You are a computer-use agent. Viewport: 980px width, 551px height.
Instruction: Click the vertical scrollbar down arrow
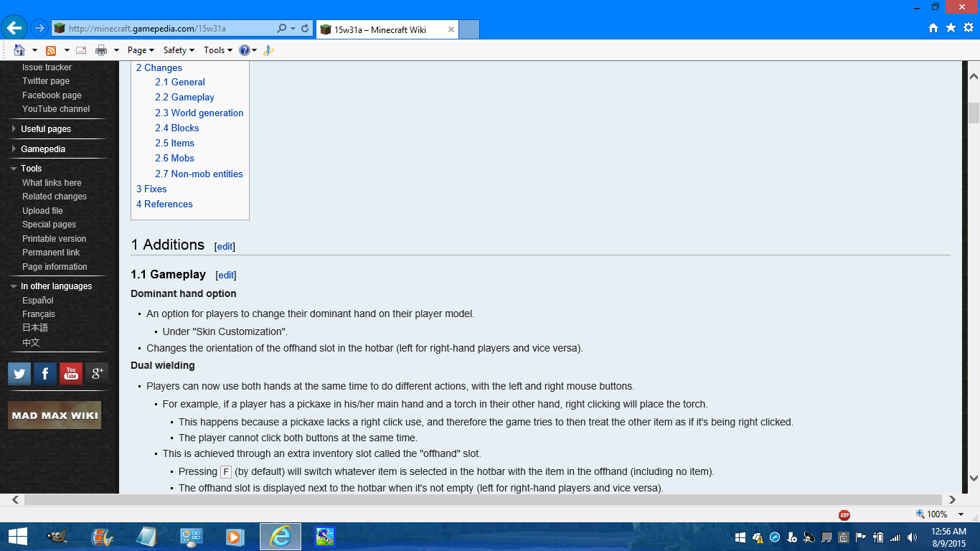[x=974, y=478]
